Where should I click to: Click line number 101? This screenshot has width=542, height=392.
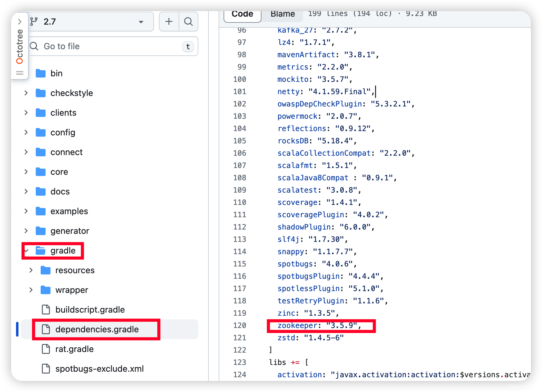(x=240, y=92)
